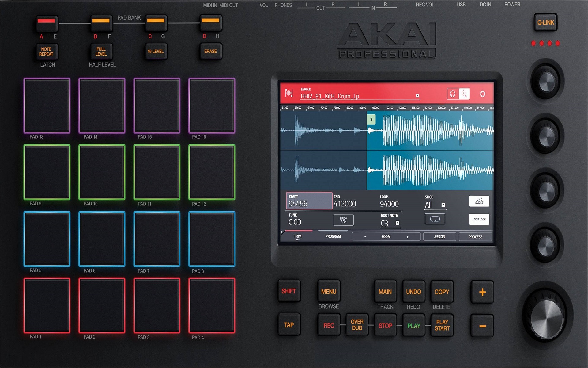
Task: Select the START value field 94456
Action: point(309,201)
